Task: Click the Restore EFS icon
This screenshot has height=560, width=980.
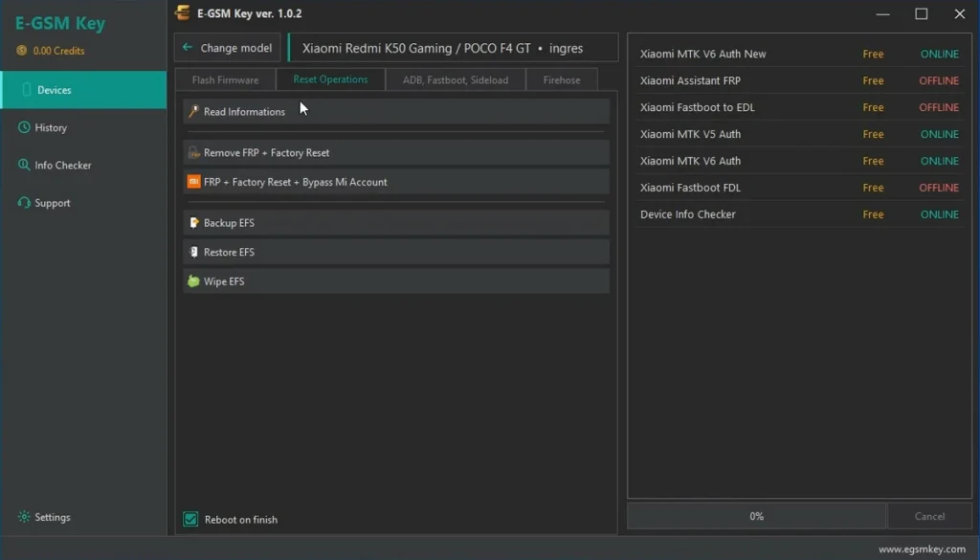Action: (193, 252)
